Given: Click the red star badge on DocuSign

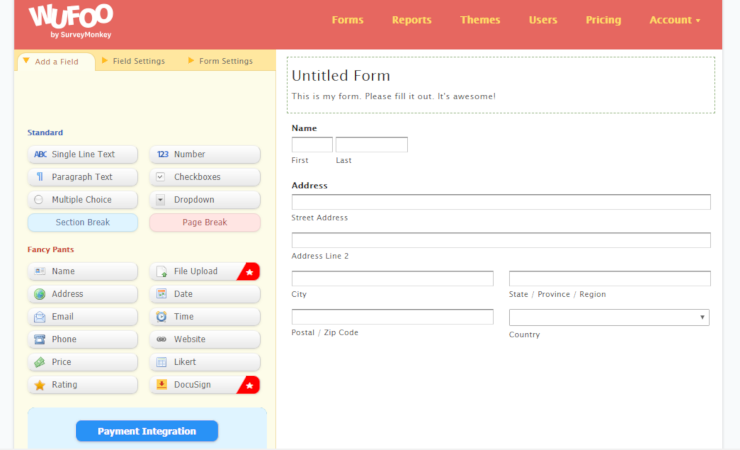Looking at the screenshot, I should 250,385.
